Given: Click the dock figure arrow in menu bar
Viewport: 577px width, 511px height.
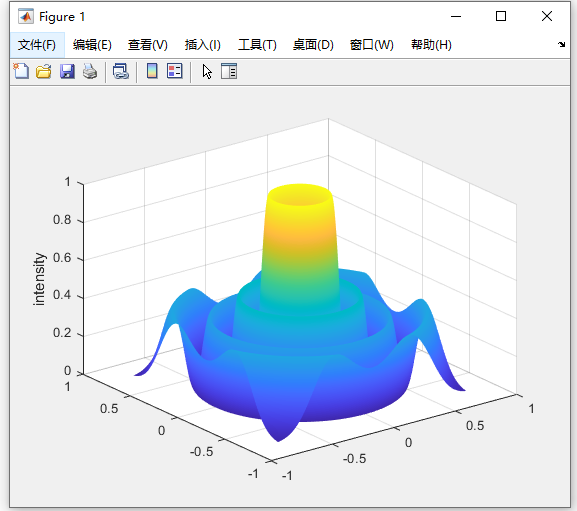Looking at the screenshot, I should click(561, 45).
